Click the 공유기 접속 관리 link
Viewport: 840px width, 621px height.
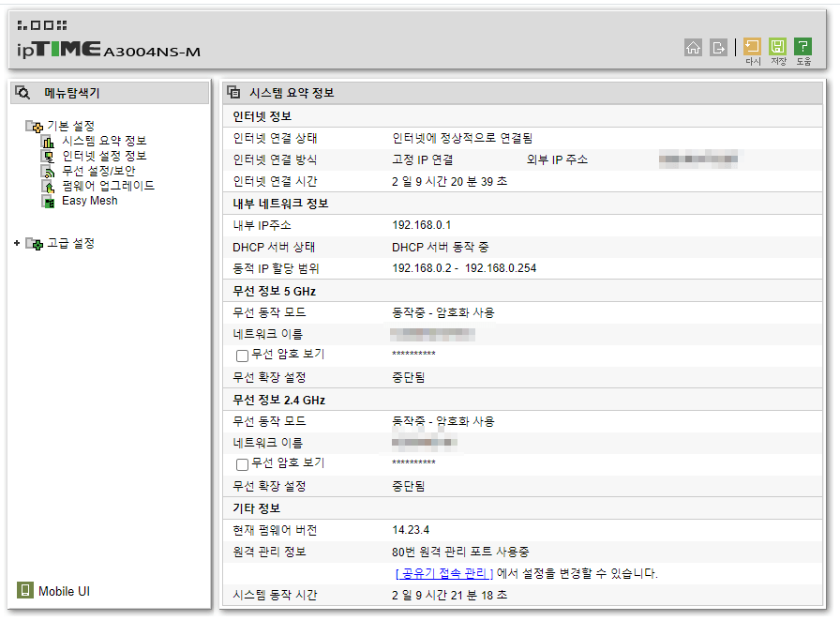coord(446,573)
